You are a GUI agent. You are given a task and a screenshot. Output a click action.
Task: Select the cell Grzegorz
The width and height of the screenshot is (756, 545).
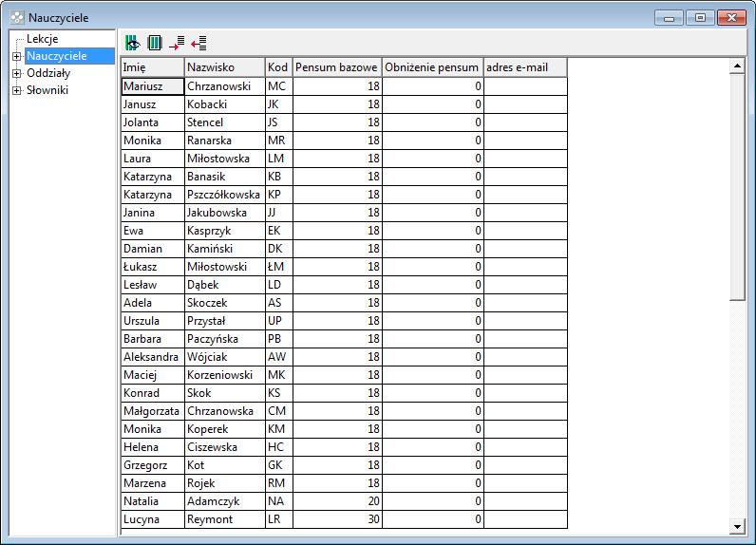pyautogui.click(x=152, y=465)
